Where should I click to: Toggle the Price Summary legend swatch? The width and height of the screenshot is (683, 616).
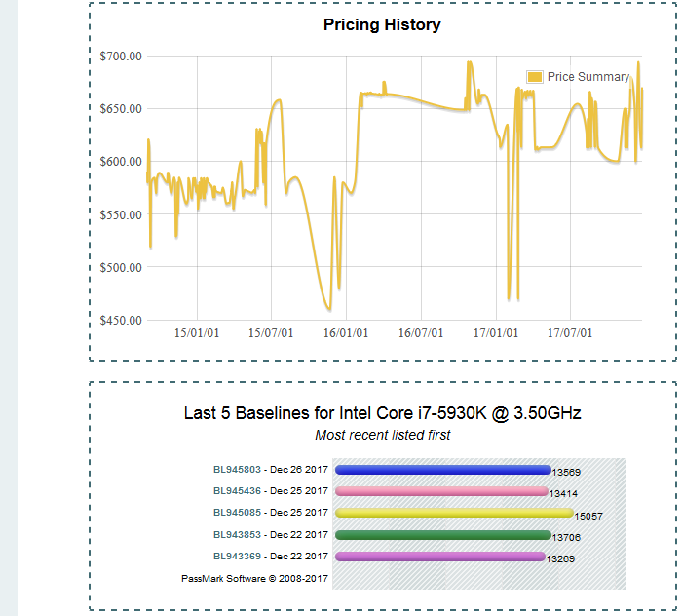pos(535,77)
